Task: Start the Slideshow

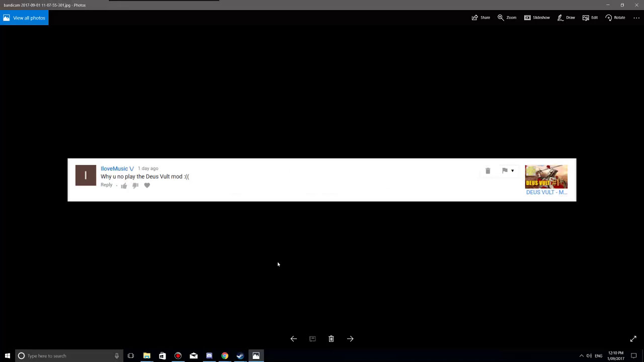Action: (537, 18)
